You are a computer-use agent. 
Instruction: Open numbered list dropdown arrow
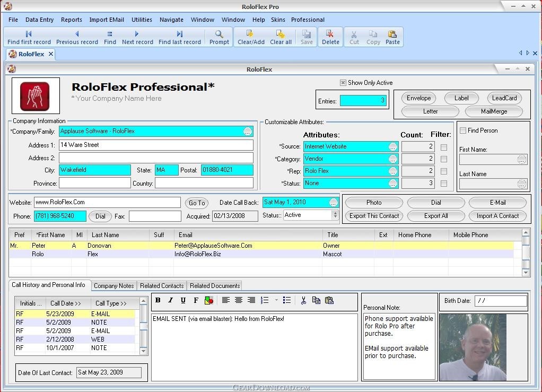(276, 300)
